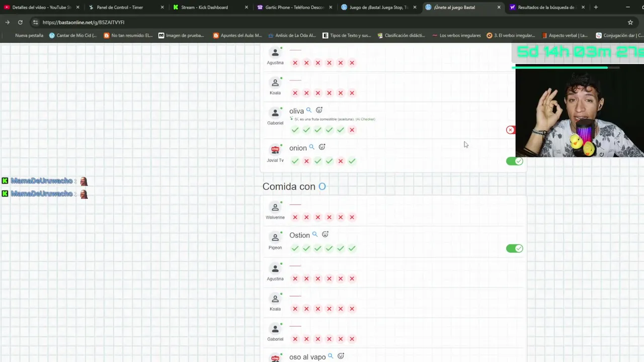644x362 pixels.
Task: Open the 'Imagen de prueba...' bookmark
Action: (x=181, y=35)
